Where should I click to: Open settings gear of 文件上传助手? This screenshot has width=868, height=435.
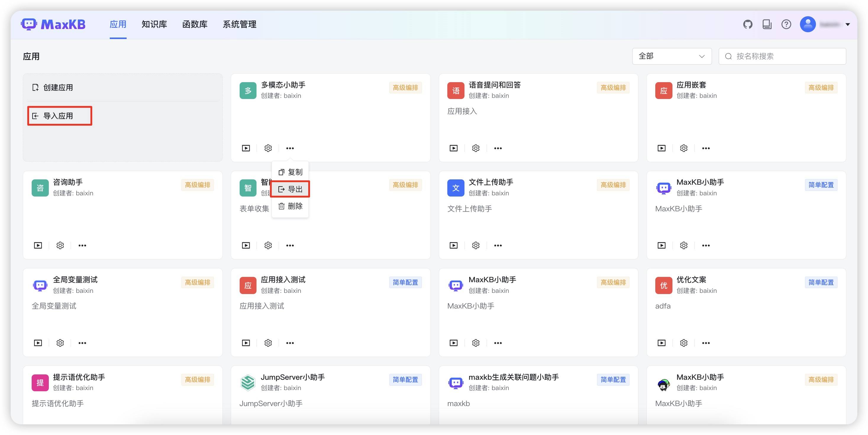(476, 246)
